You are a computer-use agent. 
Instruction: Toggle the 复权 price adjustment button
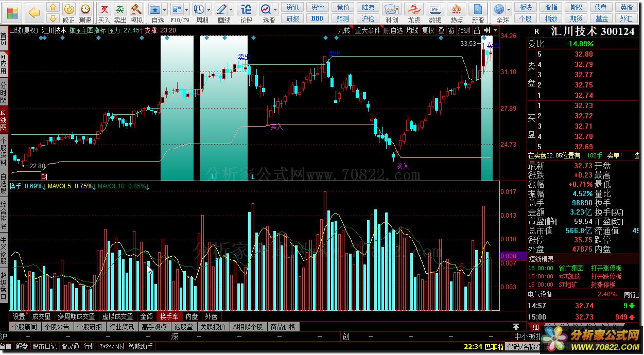[x=428, y=30]
